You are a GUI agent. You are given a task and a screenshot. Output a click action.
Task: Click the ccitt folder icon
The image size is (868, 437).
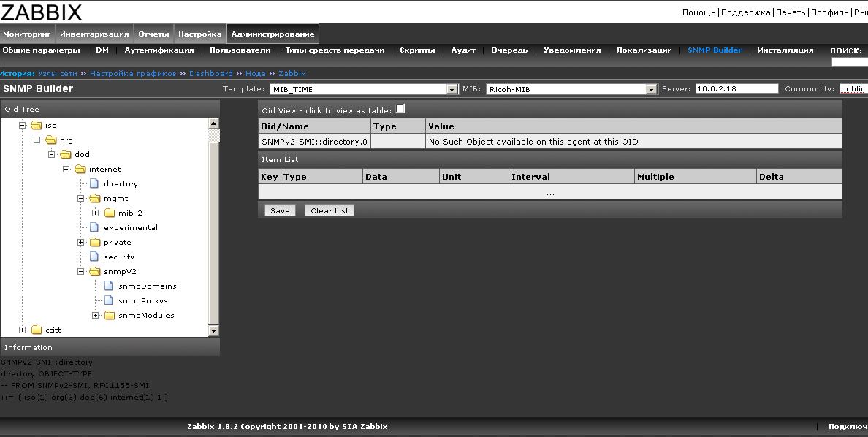[x=37, y=330]
